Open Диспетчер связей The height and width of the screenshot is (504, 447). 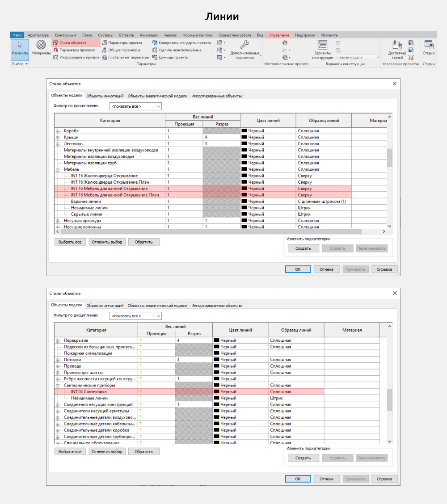397,50
